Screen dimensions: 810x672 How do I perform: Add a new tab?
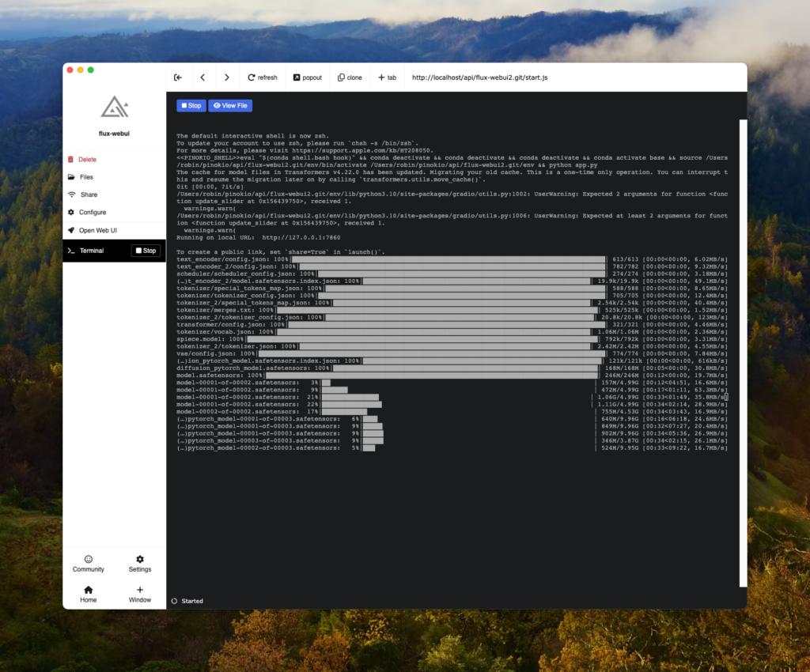tap(387, 77)
